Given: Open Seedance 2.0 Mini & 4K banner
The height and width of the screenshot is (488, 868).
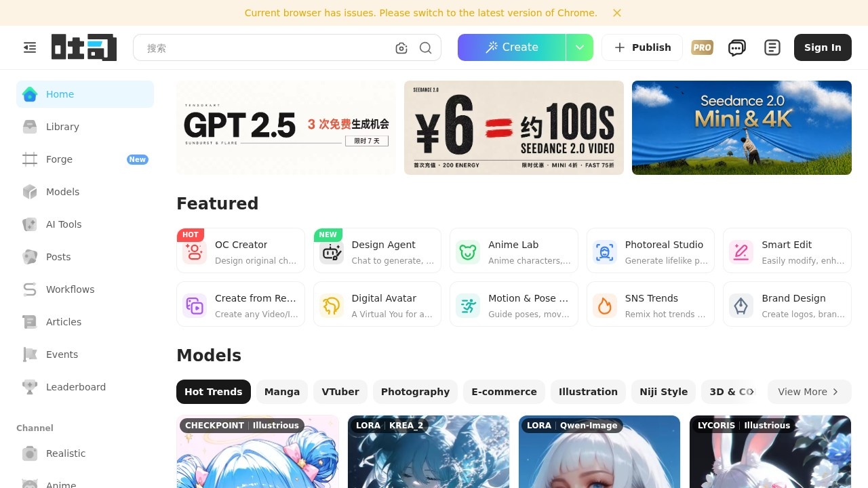Looking at the screenshot, I should click(x=742, y=127).
